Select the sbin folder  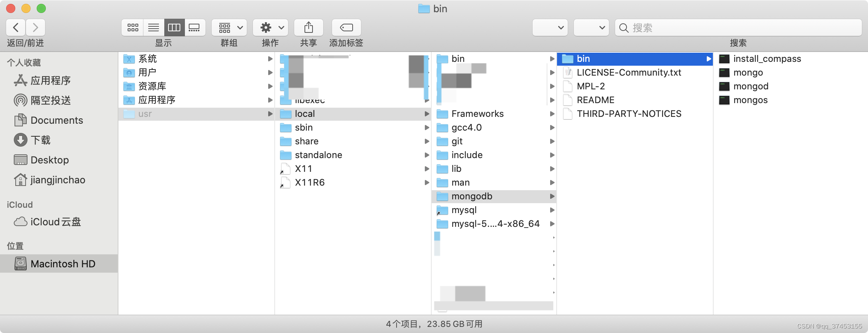[353, 128]
